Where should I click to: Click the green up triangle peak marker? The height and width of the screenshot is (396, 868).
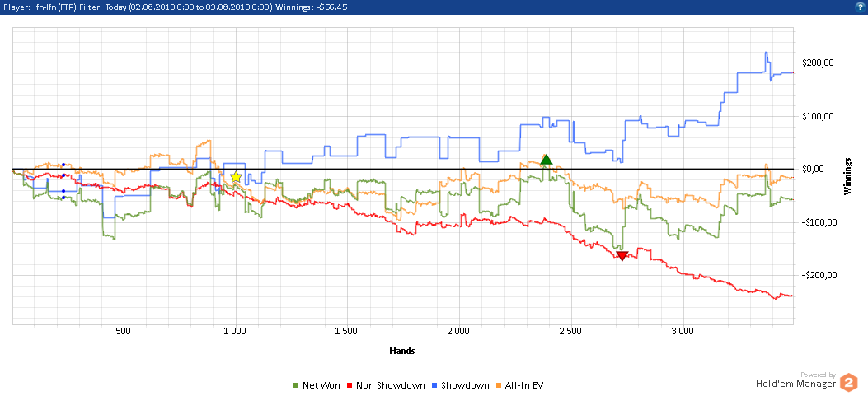click(545, 160)
